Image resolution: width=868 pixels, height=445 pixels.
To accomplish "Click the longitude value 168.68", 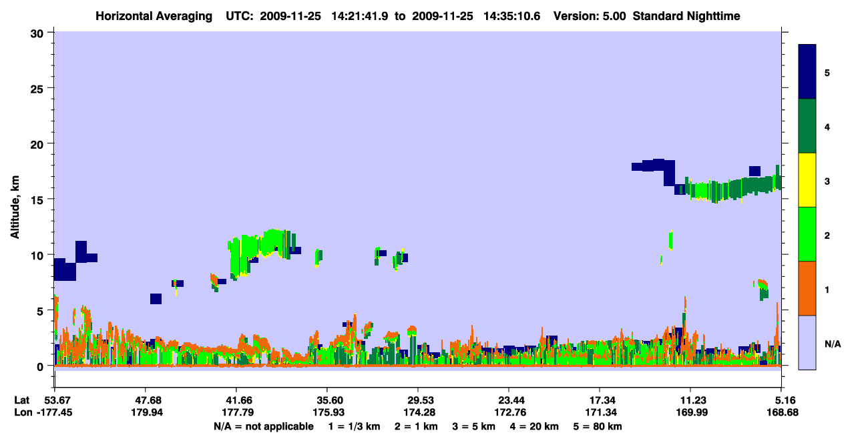I will pos(784,412).
